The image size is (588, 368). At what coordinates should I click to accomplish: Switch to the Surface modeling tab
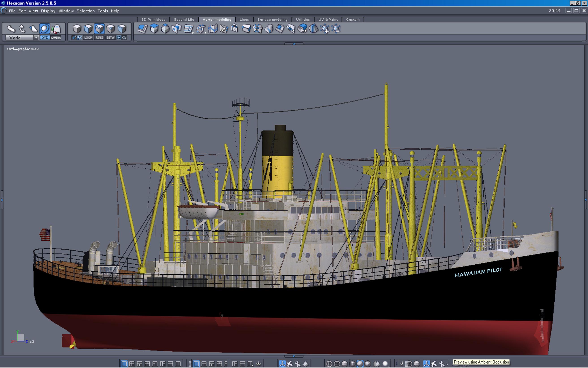(272, 20)
